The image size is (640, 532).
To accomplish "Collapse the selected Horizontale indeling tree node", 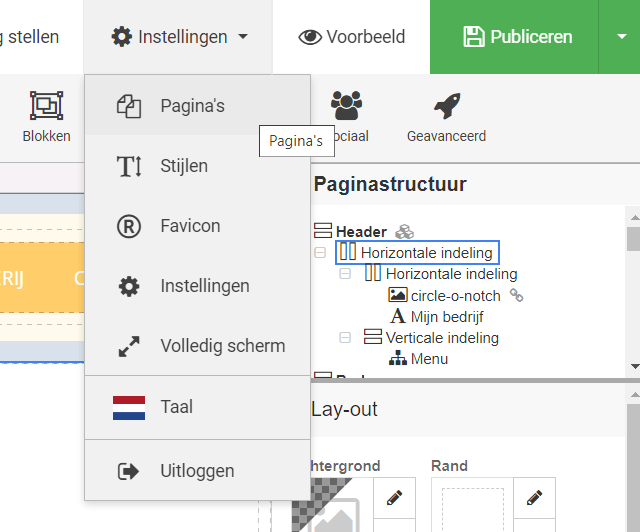I will click(x=320, y=253).
